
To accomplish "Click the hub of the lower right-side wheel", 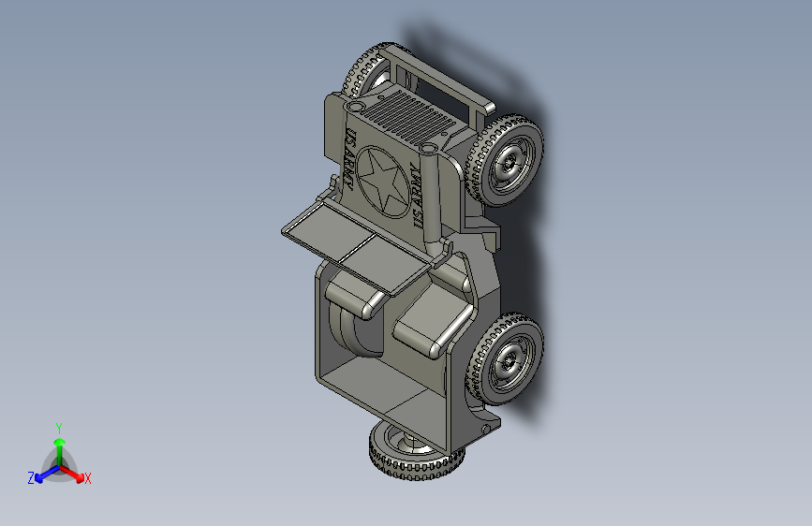I will 510,361.
